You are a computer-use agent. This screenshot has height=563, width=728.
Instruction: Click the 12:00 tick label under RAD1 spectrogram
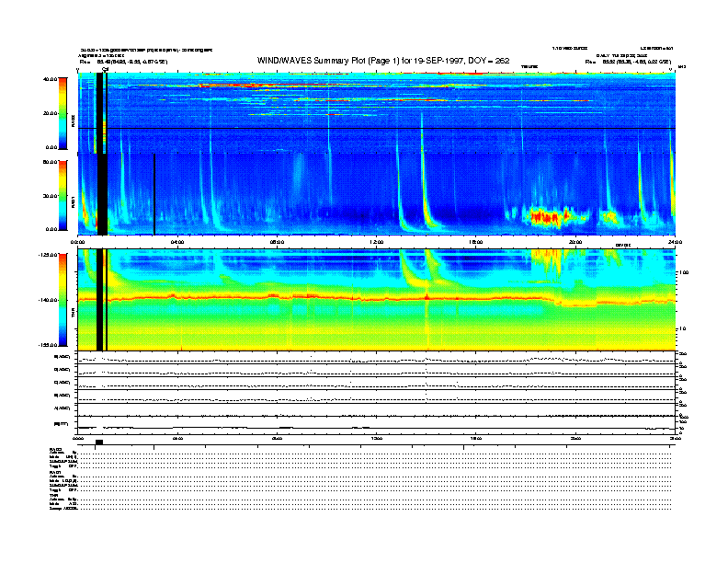377,242
